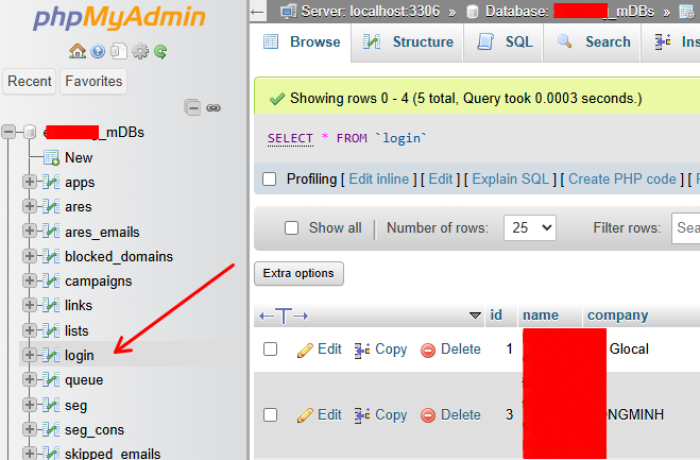Open navigation panel settings gear icon
This screenshot has height=460, width=700.
click(140, 51)
